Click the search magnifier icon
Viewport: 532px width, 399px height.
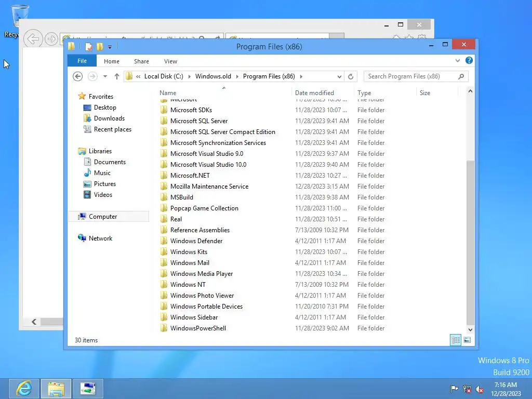(x=461, y=76)
